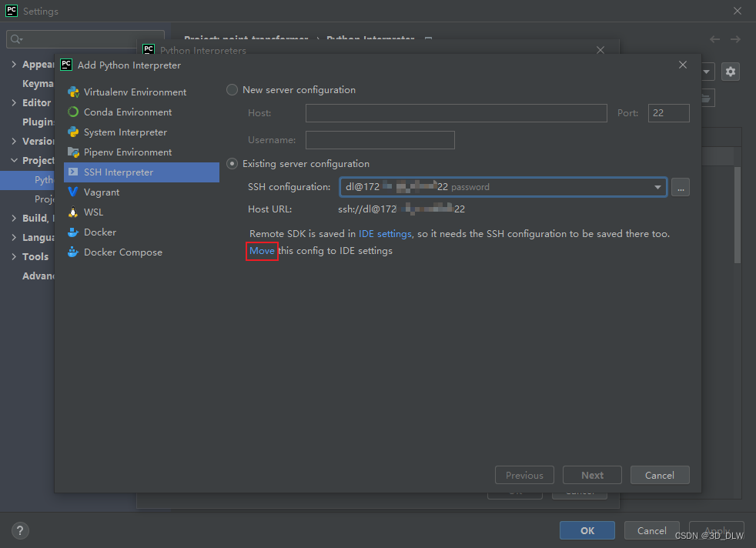Open Keymap settings page
Screen dimensions: 756x548
pos(38,83)
